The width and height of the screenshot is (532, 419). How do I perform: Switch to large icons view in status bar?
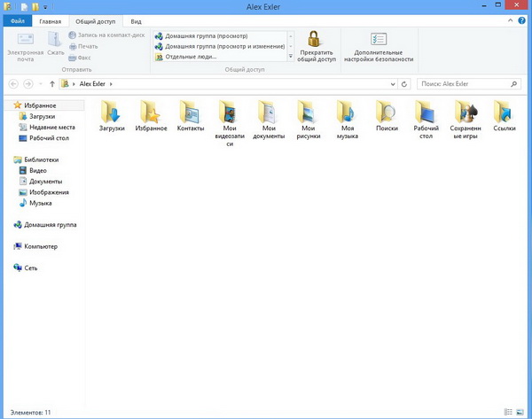(520, 412)
